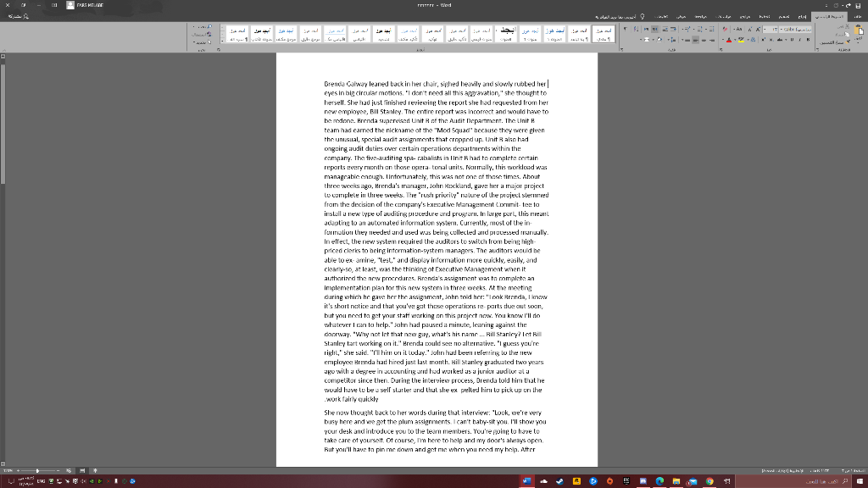
Task: Toggle show paragraph marks (¶)
Action: tap(626, 30)
